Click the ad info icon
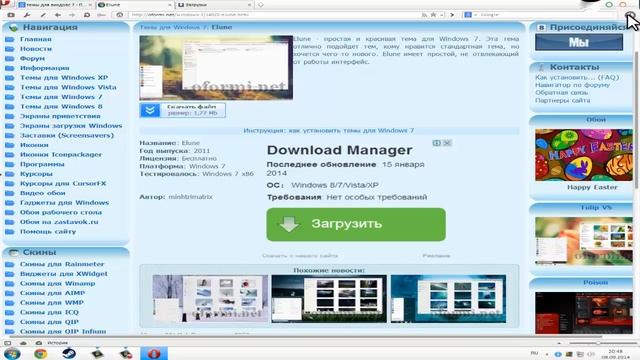 436,143
